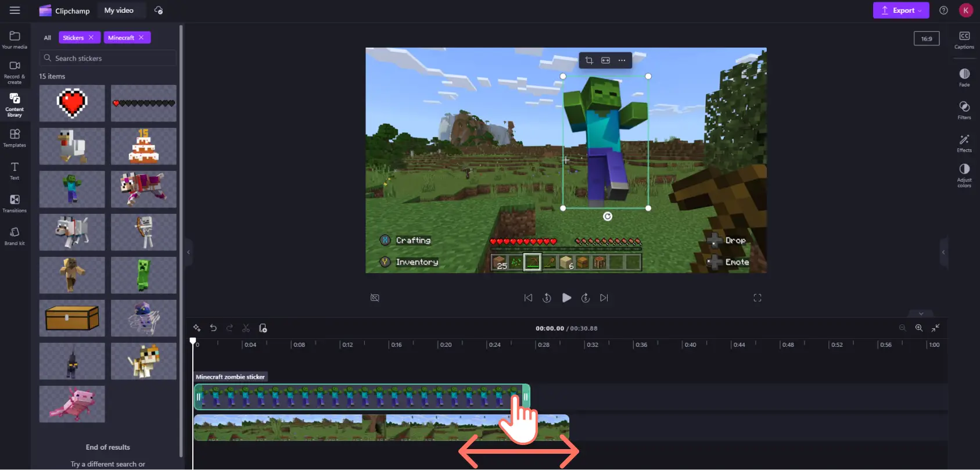
Task: Open Templates panel
Action: (15, 138)
